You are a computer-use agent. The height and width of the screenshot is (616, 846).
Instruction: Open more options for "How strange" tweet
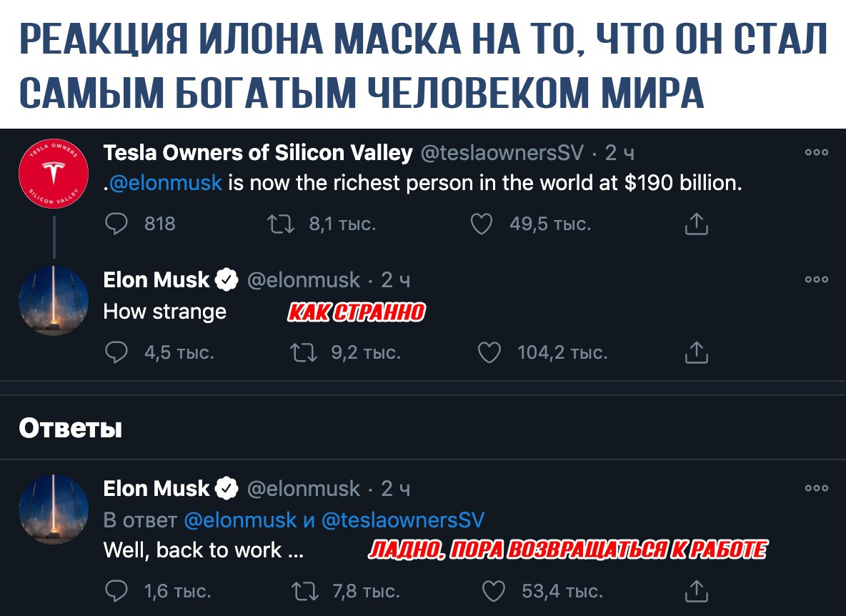coord(816,279)
